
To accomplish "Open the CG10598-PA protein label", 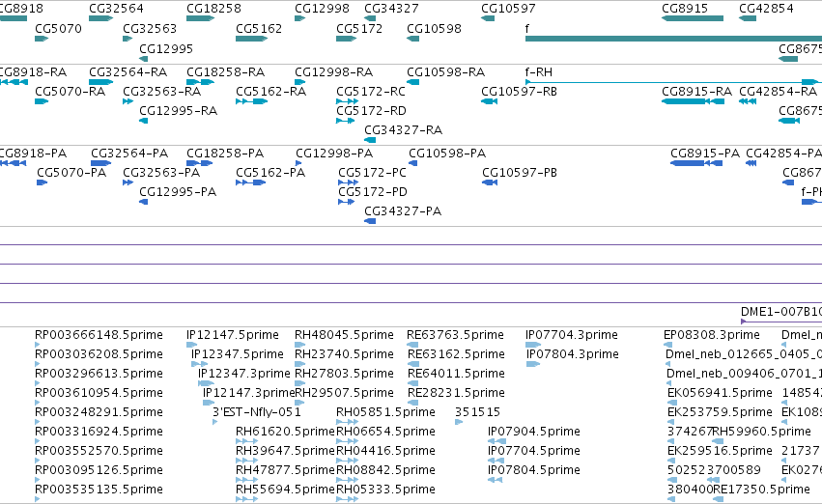I will tap(447, 153).
